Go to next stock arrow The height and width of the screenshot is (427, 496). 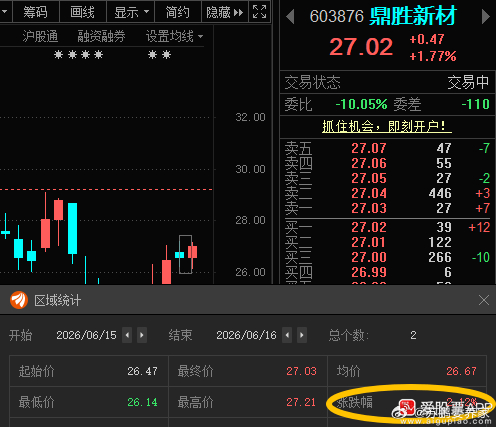pyautogui.click(x=486, y=17)
